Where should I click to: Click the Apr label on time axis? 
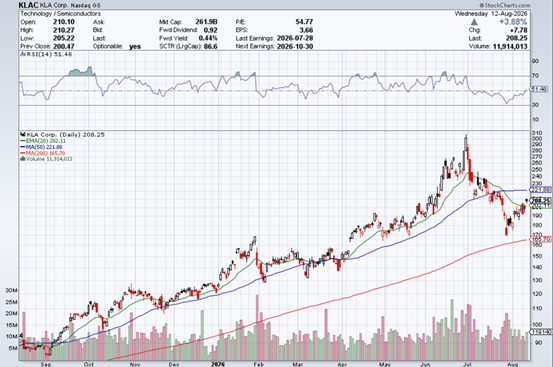(x=342, y=364)
